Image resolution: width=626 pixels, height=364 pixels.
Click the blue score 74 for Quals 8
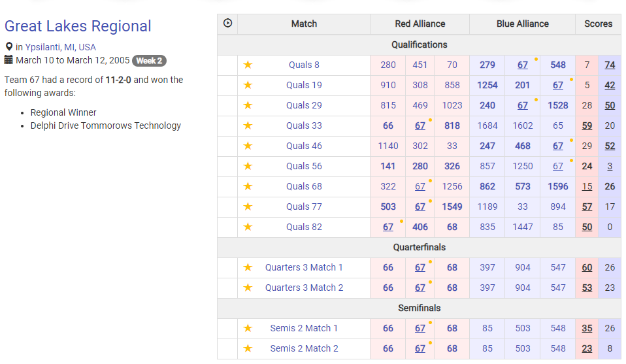tap(610, 65)
